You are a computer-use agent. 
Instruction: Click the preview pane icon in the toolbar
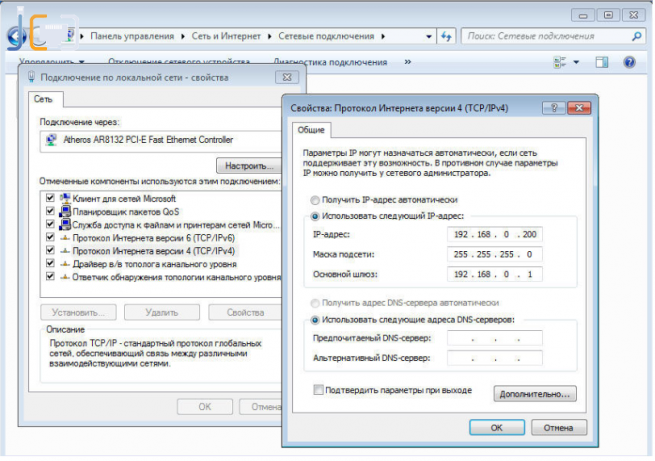click(602, 62)
